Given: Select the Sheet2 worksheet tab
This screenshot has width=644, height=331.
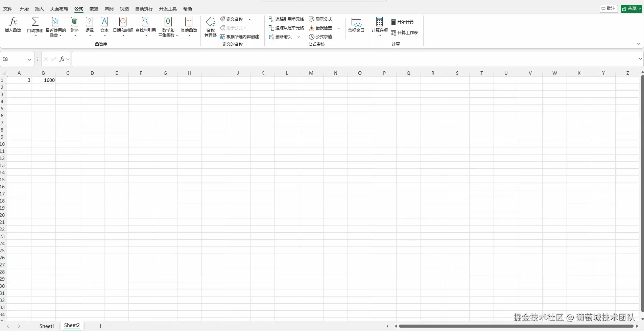Looking at the screenshot, I should point(72,326).
